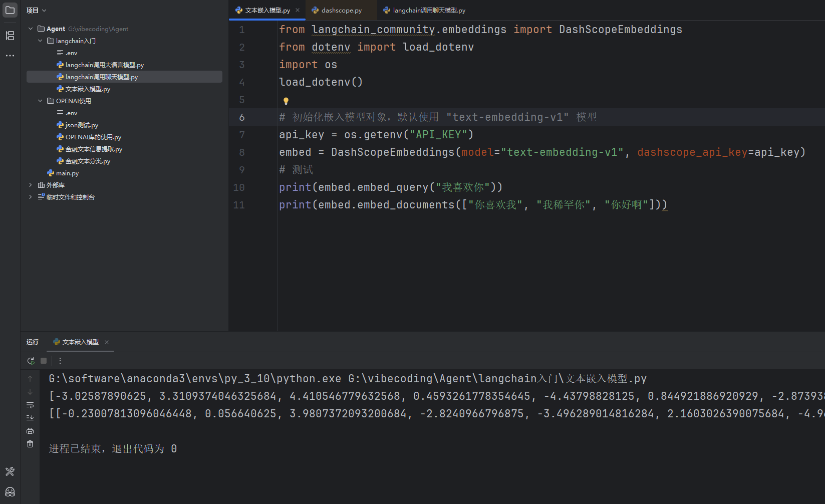The width and height of the screenshot is (825, 504).
Task: Click the folder icon of Agent root
Action: tap(41, 29)
